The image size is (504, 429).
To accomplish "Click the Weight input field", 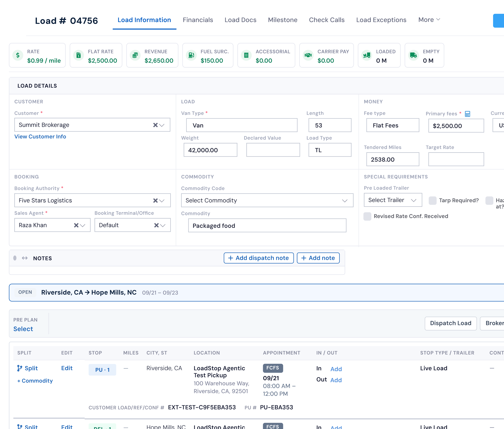I will (x=210, y=150).
